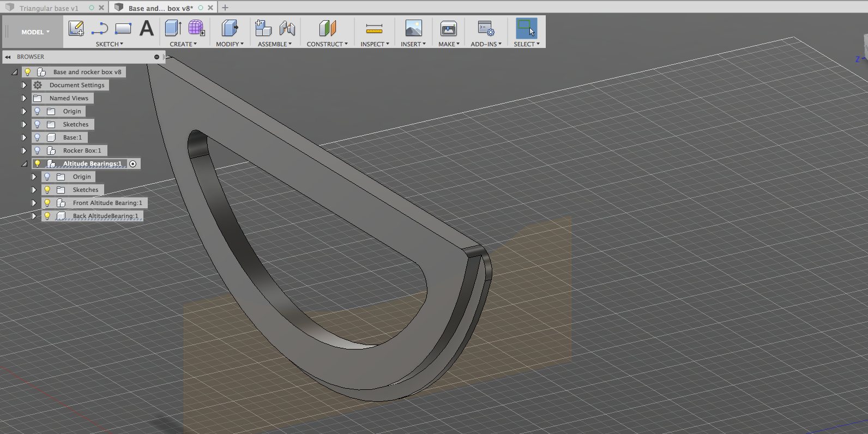Open the SELECT menu
This screenshot has height=434, width=868.
526,44
